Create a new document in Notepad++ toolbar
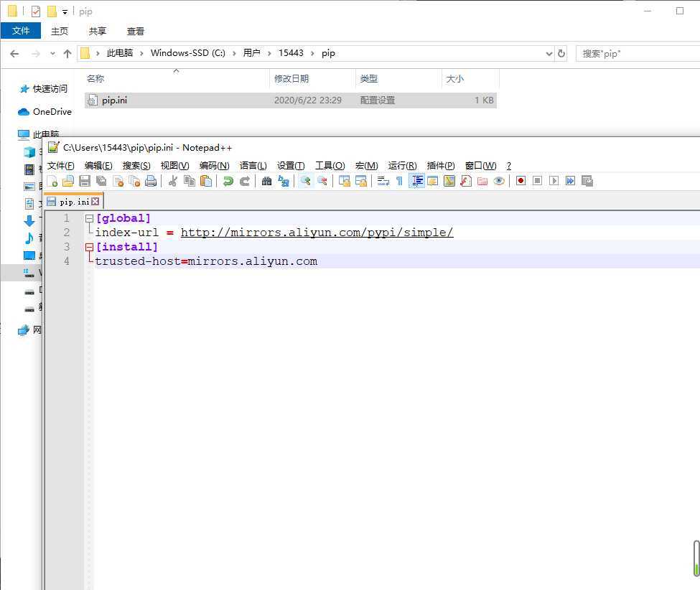Viewport: 700px width, 590px height. pyautogui.click(x=52, y=181)
